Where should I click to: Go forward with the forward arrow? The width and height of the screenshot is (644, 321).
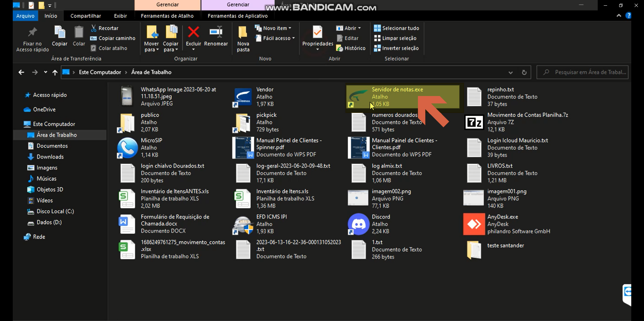coord(35,72)
